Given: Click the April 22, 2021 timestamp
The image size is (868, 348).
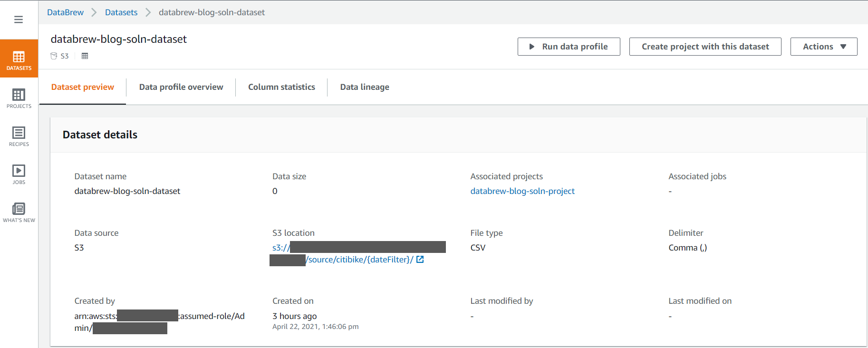Looking at the screenshot, I should pos(316,327).
